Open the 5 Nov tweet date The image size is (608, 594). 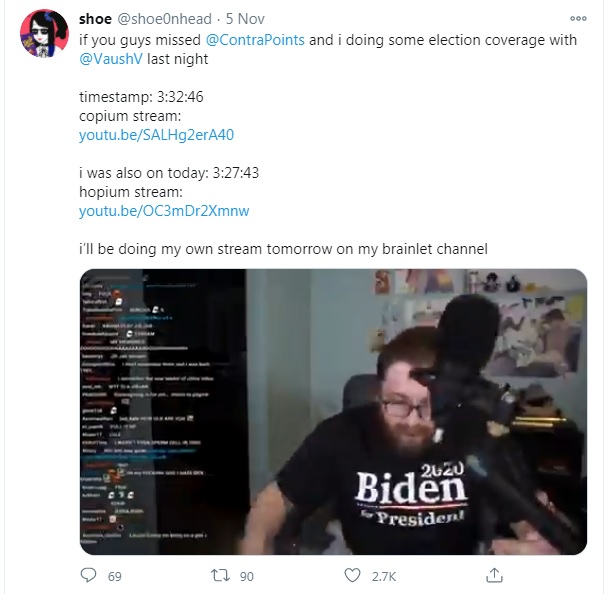[x=245, y=19]
